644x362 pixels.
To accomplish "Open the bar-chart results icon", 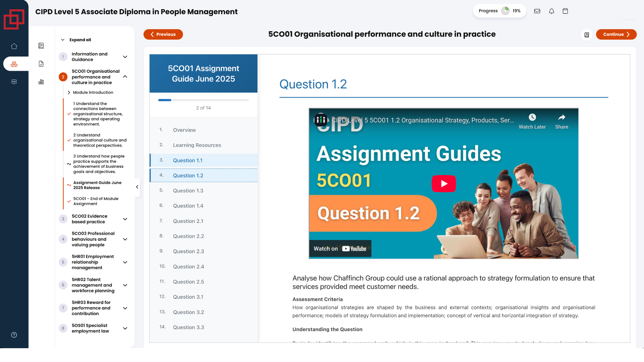I will (41, 82).
